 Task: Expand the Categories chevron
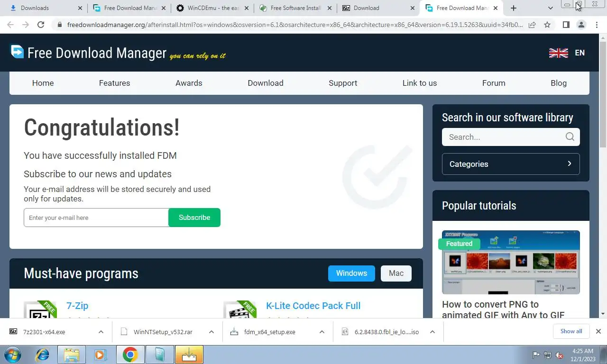coord(570,164)
